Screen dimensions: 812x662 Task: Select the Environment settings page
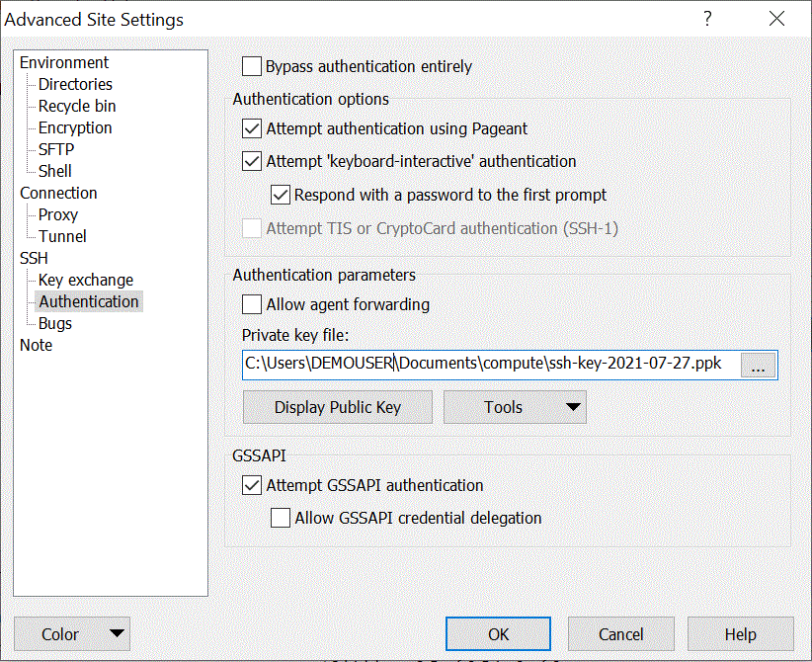(63, 62)
